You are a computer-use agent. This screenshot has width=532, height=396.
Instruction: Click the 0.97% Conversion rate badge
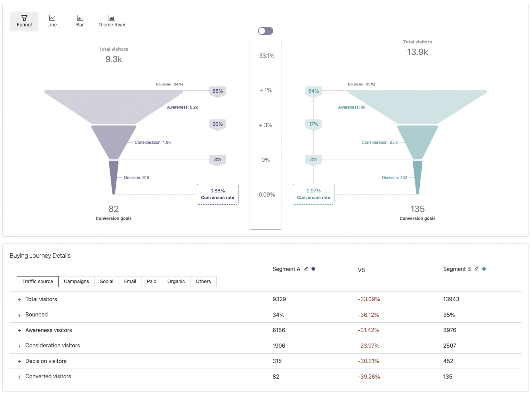point(313,194)
